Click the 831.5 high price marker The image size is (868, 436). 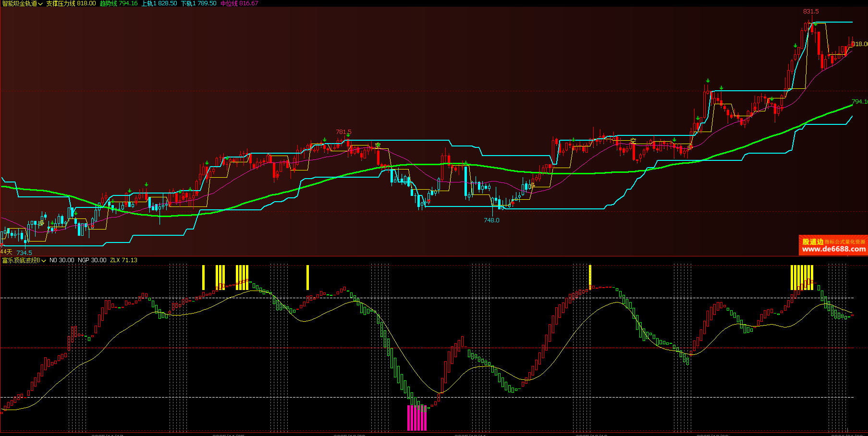pos(811,12)
